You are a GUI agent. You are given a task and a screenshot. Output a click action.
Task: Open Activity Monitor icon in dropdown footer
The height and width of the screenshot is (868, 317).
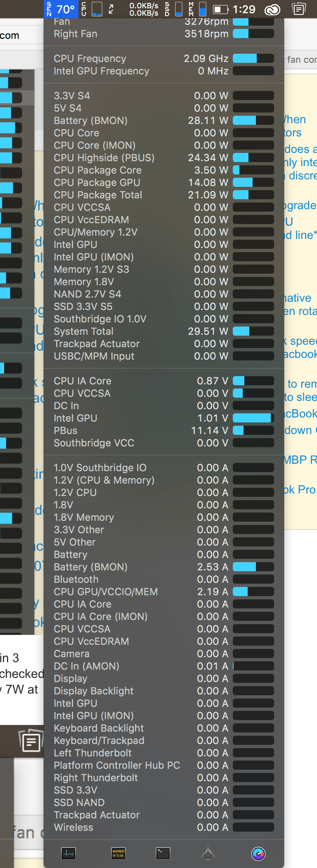tap(69, 853)
